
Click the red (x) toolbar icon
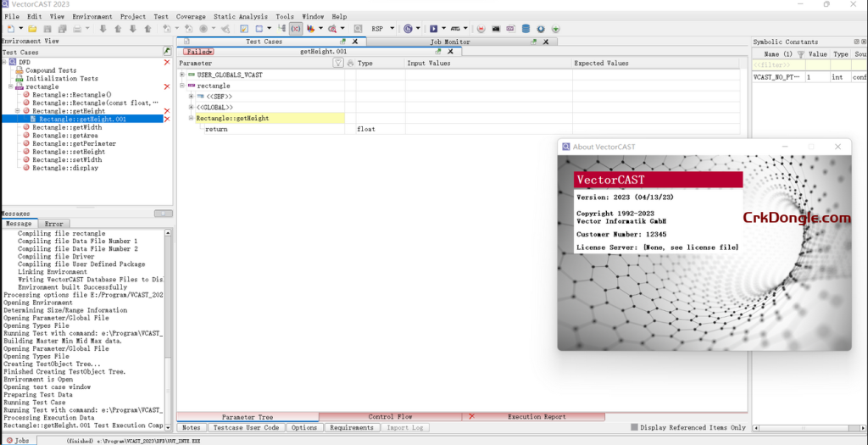[296, 29]
